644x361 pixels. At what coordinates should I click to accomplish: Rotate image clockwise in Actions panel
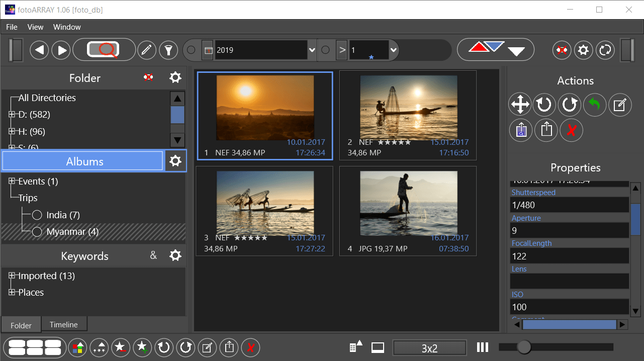click(570, 105)
